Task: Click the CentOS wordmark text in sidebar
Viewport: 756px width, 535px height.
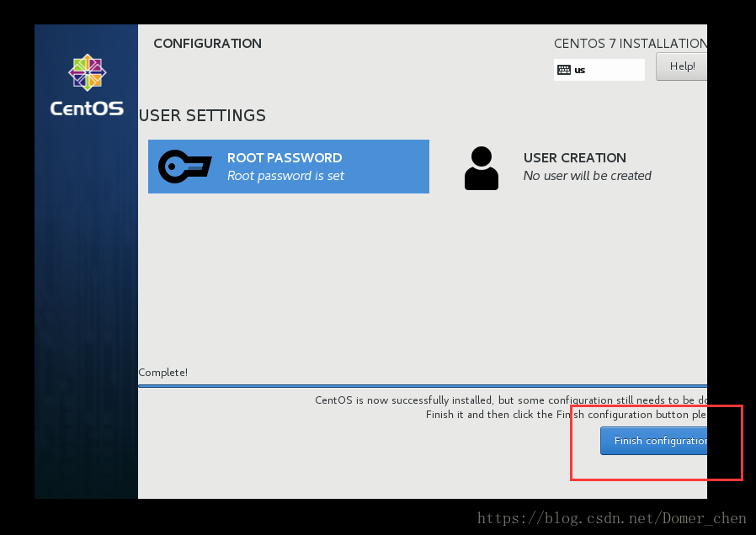Action: pyautogui.click(x=87, y=109)
